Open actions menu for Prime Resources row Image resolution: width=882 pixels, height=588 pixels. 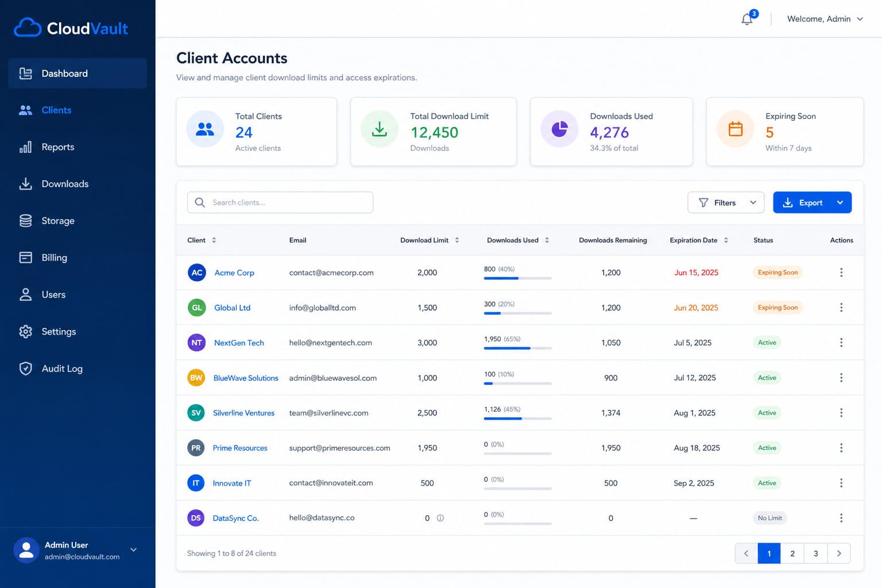coord(841,447)
